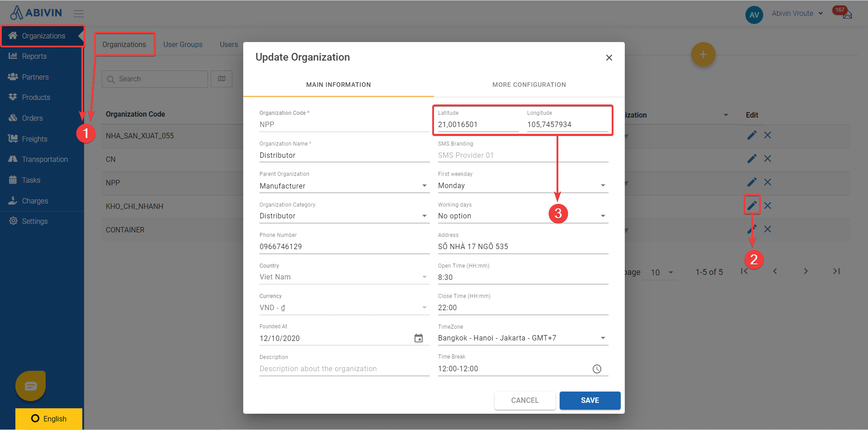Open Products in the sidebar
The width and height of the screenshot is (868, 430).
click(42, 97)
